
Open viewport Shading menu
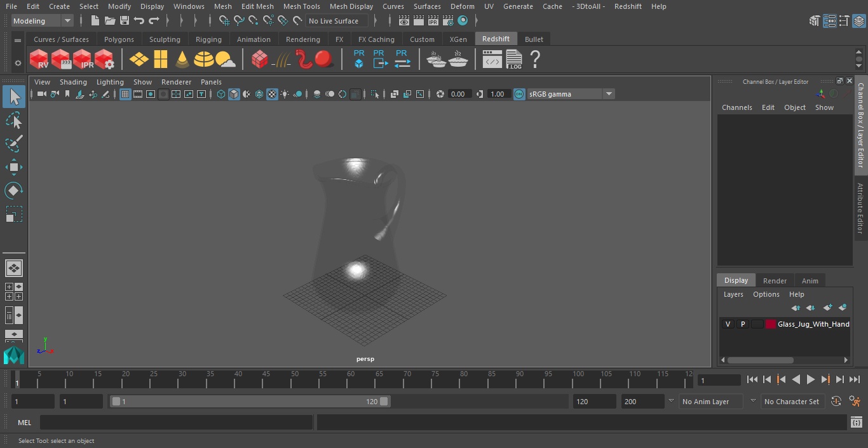73,82
